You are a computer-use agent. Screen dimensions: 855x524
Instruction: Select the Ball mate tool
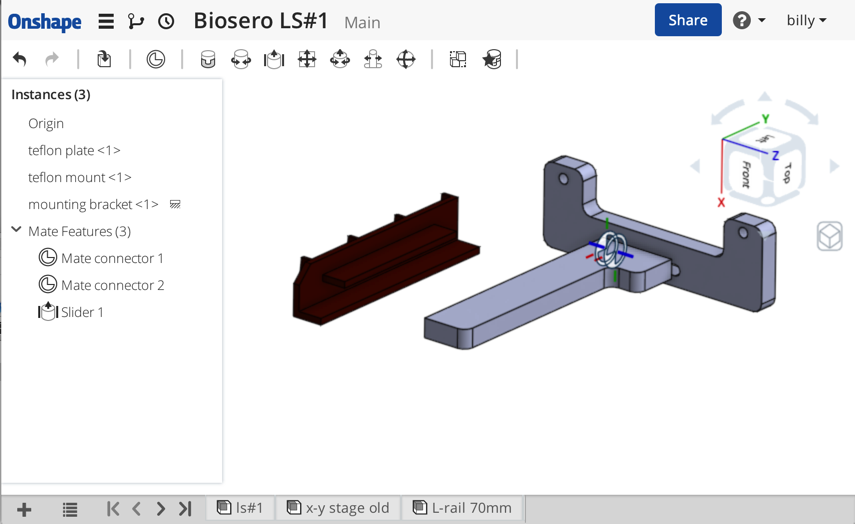tap(406, 59)
